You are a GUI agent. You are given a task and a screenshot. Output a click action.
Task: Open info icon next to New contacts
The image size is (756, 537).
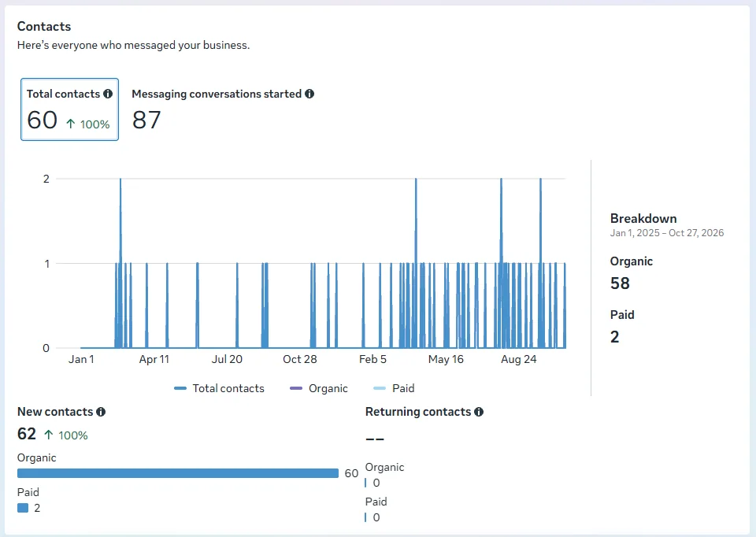click(101, 412)
